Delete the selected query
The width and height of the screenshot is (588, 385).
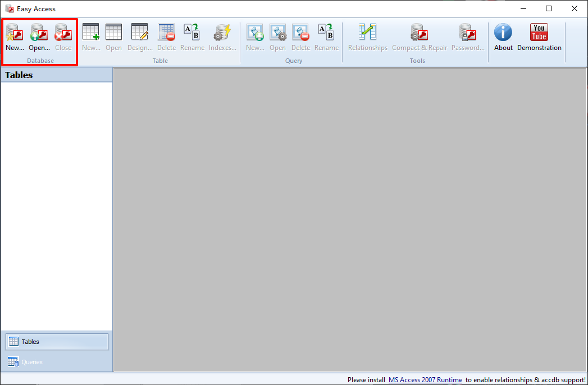click(300, 37)
